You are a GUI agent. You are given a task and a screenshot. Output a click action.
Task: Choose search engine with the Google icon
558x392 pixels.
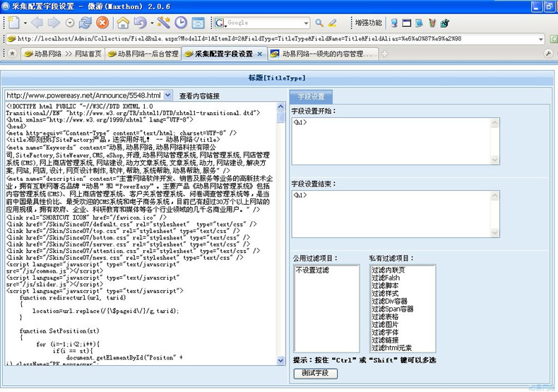[220, 23]
